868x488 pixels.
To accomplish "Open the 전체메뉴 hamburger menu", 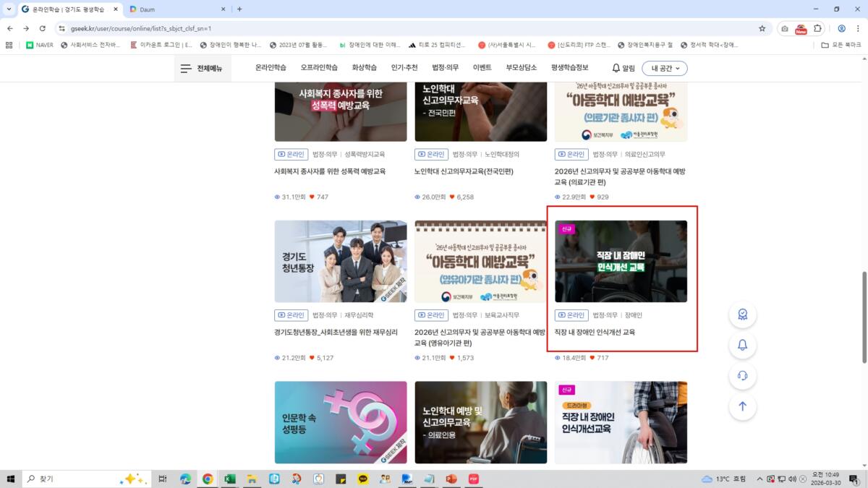I will [x=201, y=68].
